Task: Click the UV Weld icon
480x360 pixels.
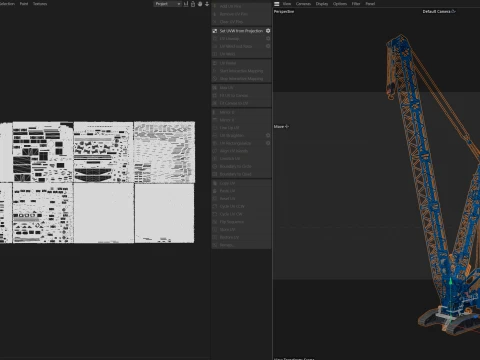Action: 215,54
